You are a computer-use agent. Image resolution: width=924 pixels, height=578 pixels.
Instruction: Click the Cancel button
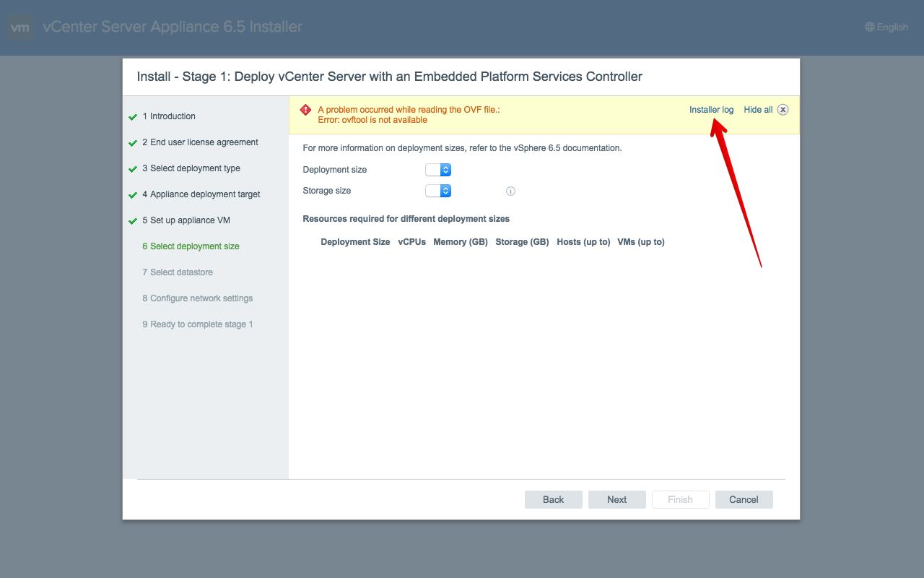tap(744, 499)
